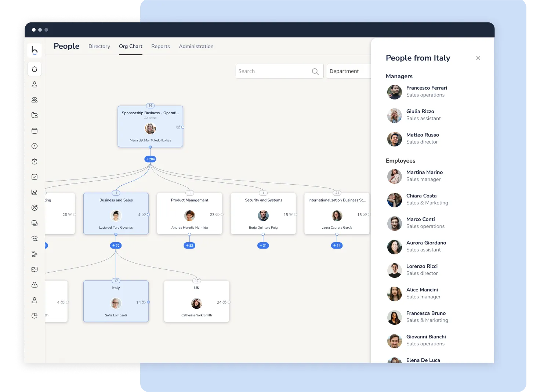Click the 96 count badge above Sponsorship Business
The width and height of the screenshot is (551, 392).
(x=151, y=106)
